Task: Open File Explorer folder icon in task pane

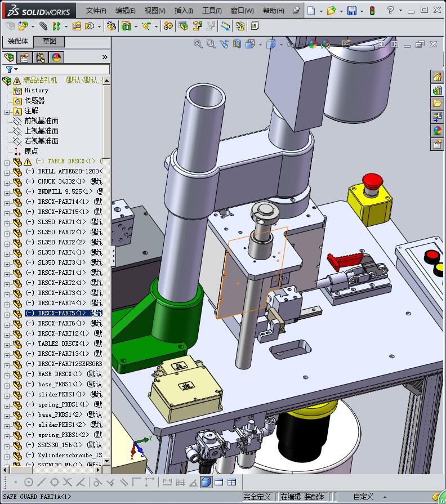Action: (438, 104)
